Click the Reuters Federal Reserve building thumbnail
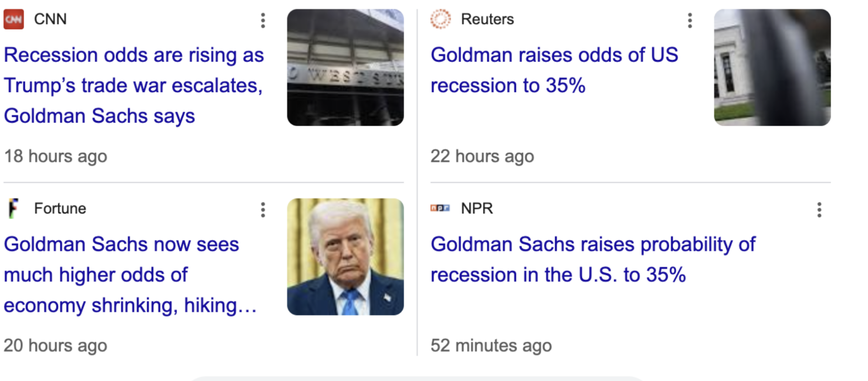 772,67
